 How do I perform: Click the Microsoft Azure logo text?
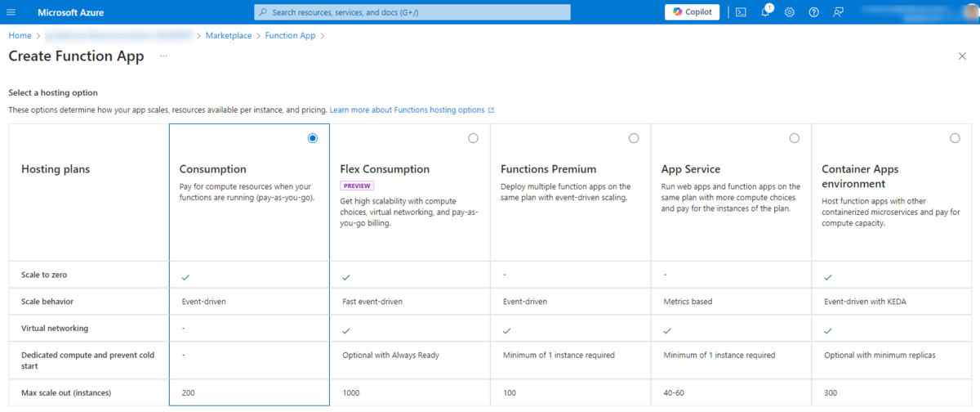tap(70, 12)
